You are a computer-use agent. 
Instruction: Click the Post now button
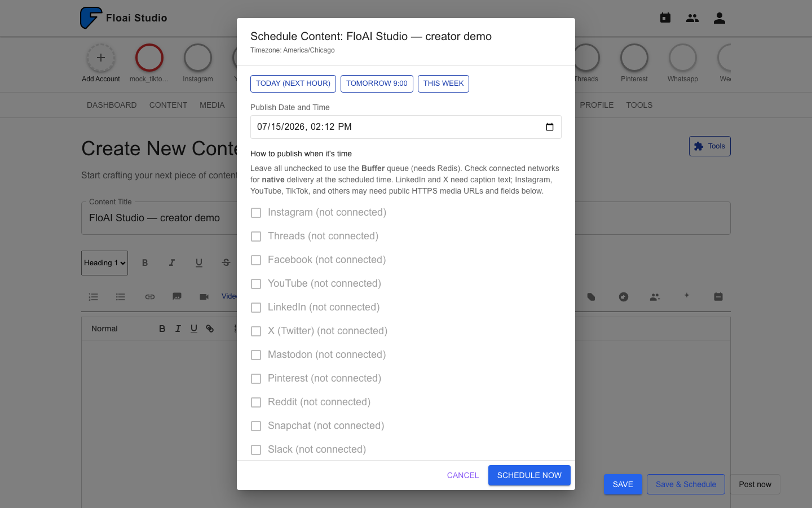(x=755, y=484)
